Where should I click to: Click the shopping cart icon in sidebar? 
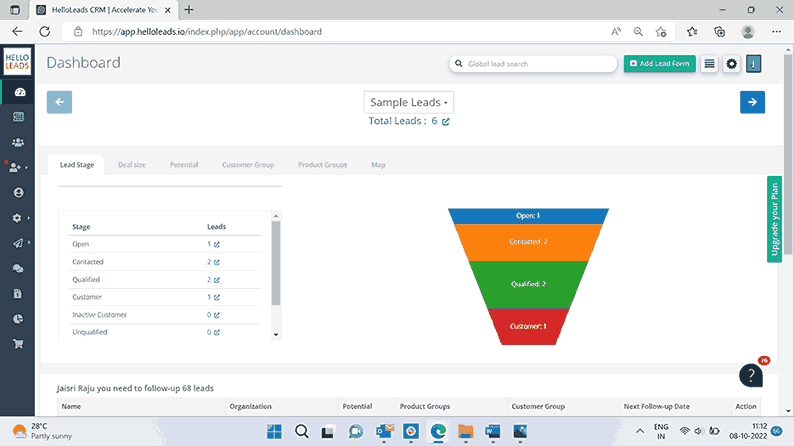[17, 344]
